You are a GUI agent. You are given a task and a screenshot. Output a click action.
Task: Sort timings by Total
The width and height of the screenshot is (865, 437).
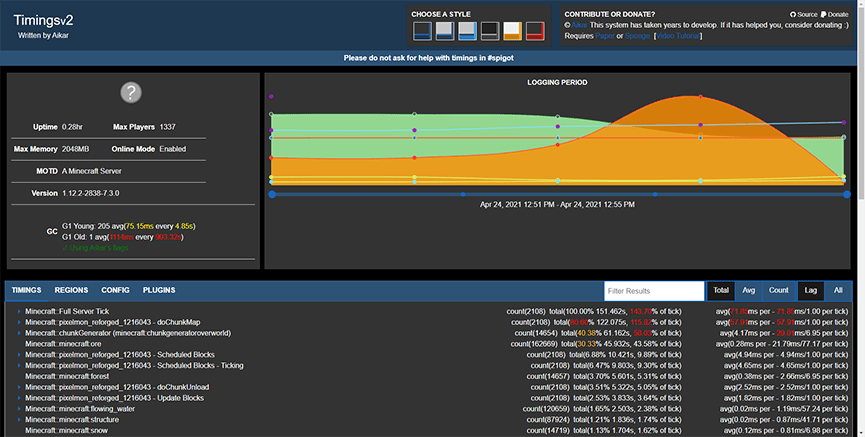tap(721, 290)
